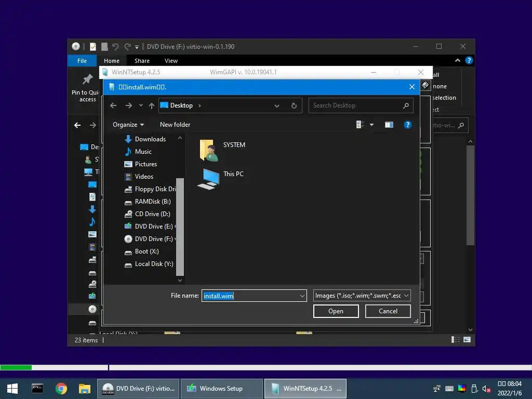Open the View tab in Explorer ribbon
532x399 pixels.
(171, 61)
